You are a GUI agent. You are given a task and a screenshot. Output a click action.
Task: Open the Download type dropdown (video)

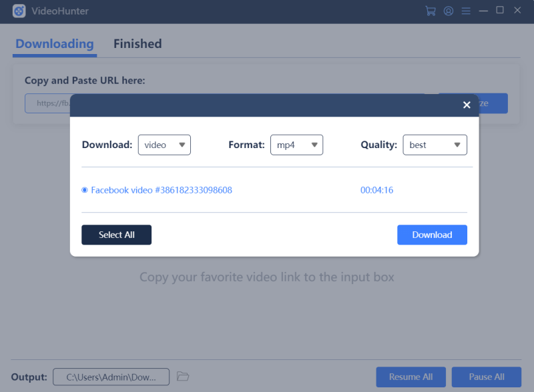(x=164, y=145)
